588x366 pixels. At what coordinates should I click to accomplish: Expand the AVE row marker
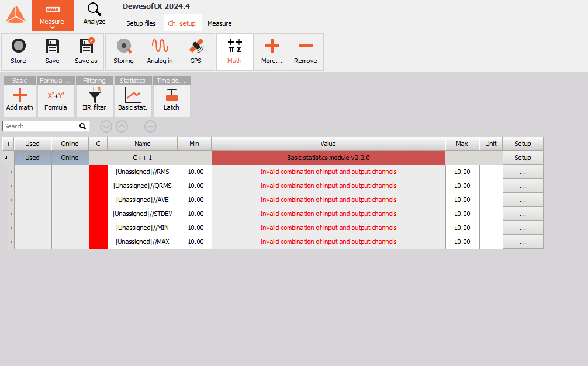(11, 200)
